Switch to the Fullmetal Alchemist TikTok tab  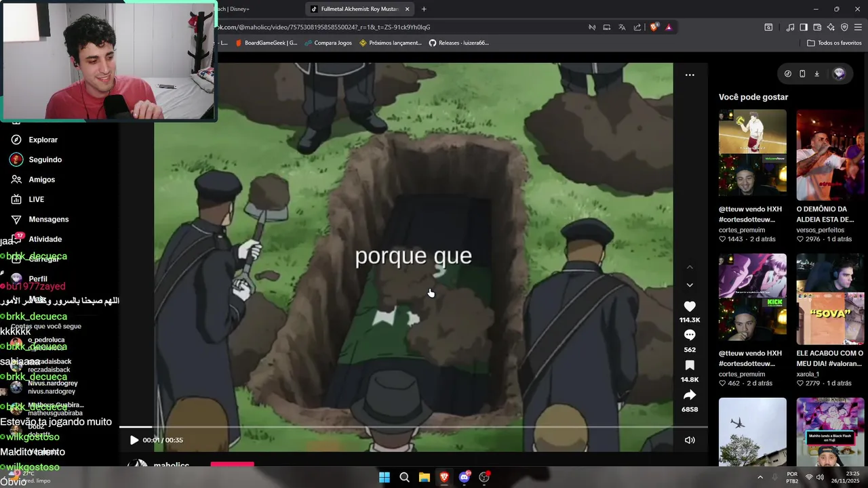click(x=359, y=9)
